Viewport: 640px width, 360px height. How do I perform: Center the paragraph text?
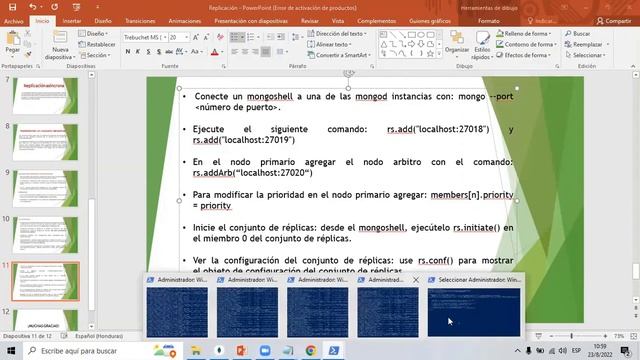(x=245, y=52)
